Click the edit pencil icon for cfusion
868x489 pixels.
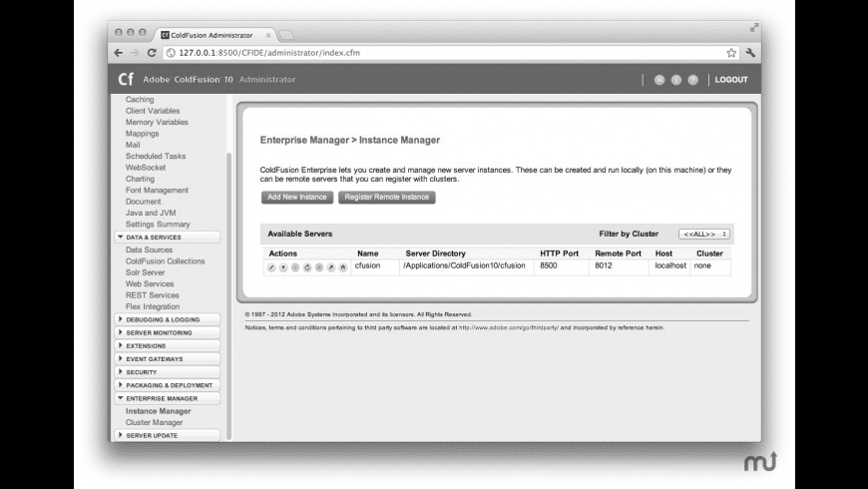point(271,267)
